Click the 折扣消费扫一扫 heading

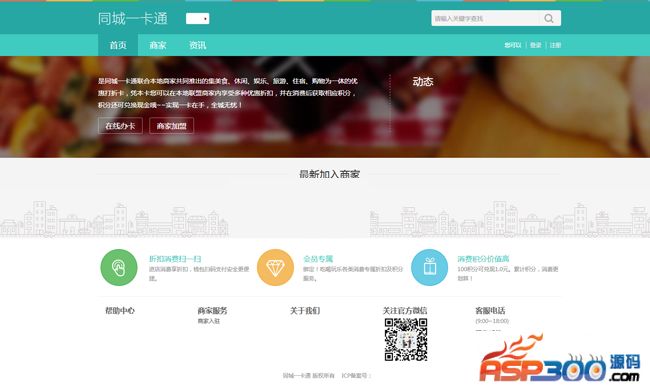pyautogui.click(x=175, y=259)
